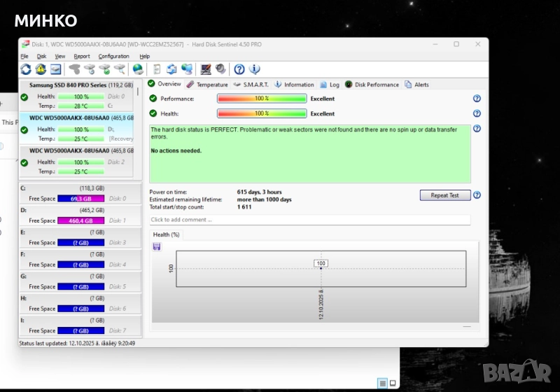Click the Refresh toolbar icon
Viewport: 560px width, 392px height.
[26, 69]
